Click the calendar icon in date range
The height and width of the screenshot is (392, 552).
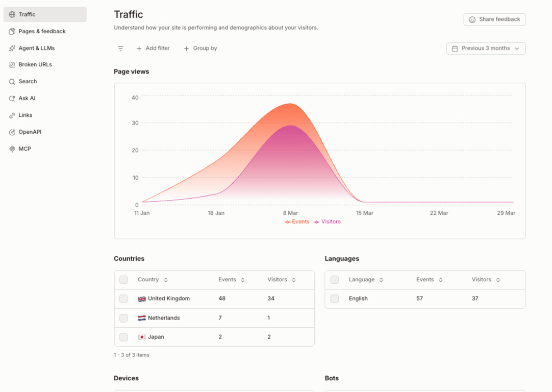455,48
